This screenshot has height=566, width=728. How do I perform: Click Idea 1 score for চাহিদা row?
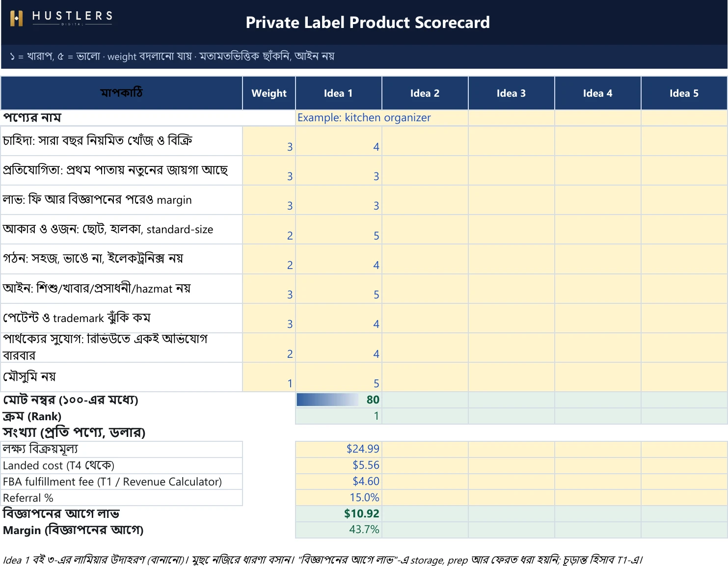tap(339, 141)
